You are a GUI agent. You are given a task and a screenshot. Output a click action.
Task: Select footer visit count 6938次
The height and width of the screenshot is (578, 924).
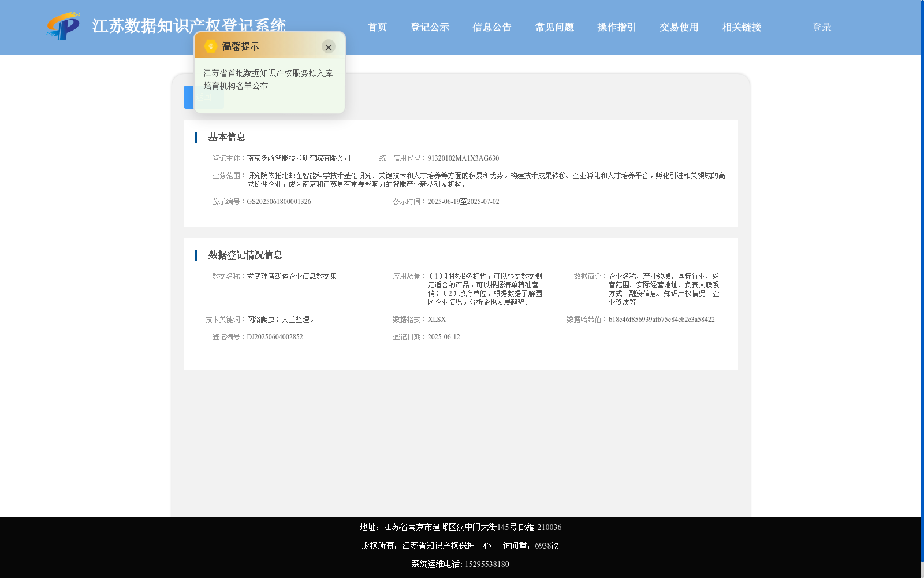point(547,546)
